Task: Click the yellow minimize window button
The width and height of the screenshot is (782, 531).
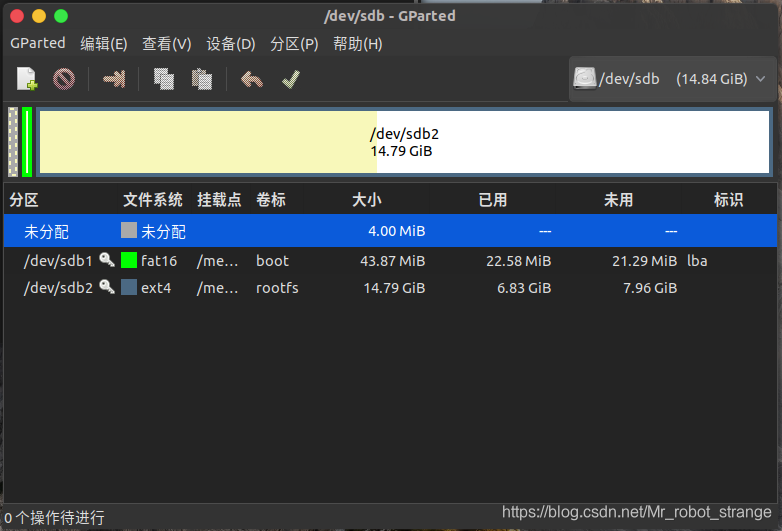Action: [x=39, y=16]
